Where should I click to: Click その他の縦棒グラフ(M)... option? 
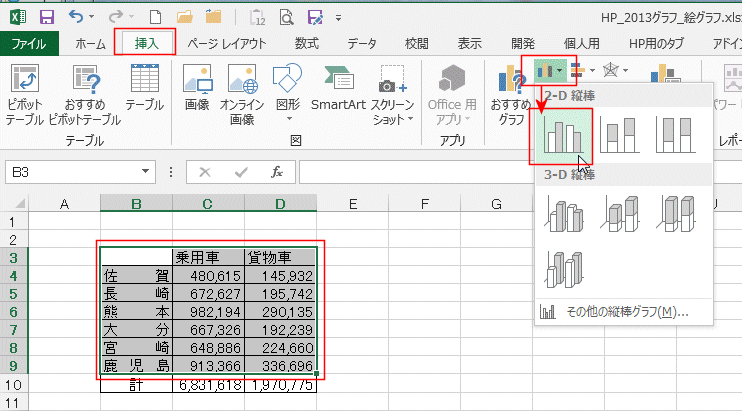(614, 311)
